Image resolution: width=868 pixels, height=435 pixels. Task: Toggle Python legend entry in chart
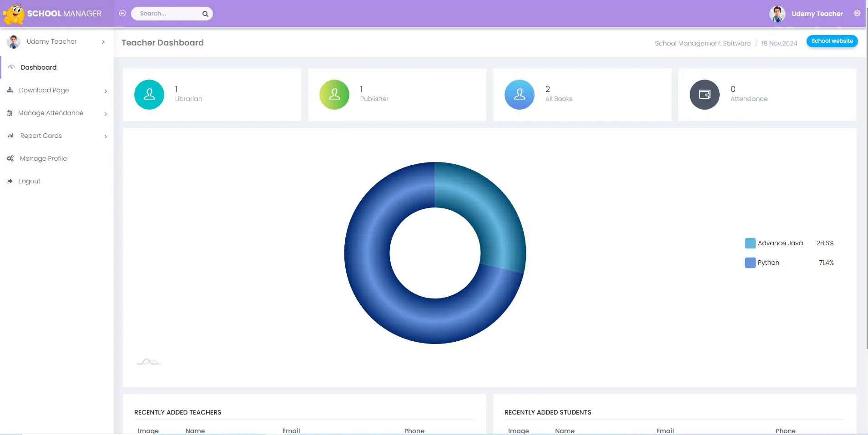(768, 263)
